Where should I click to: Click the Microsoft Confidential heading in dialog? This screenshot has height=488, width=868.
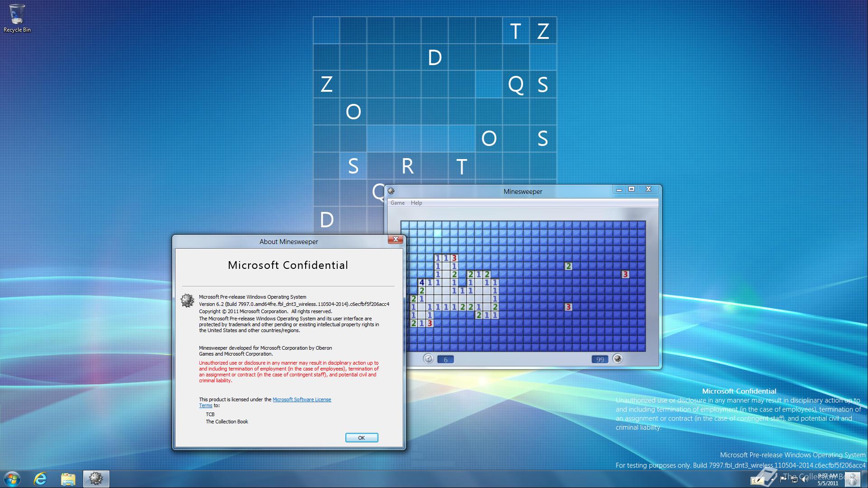pyautogui.click(x=288, y=265)
